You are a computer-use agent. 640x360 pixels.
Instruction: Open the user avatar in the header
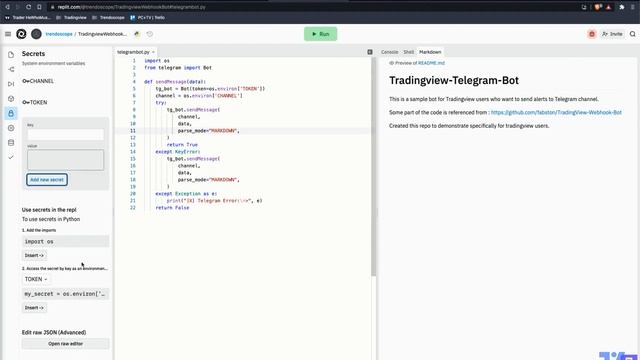coord(36,34)
